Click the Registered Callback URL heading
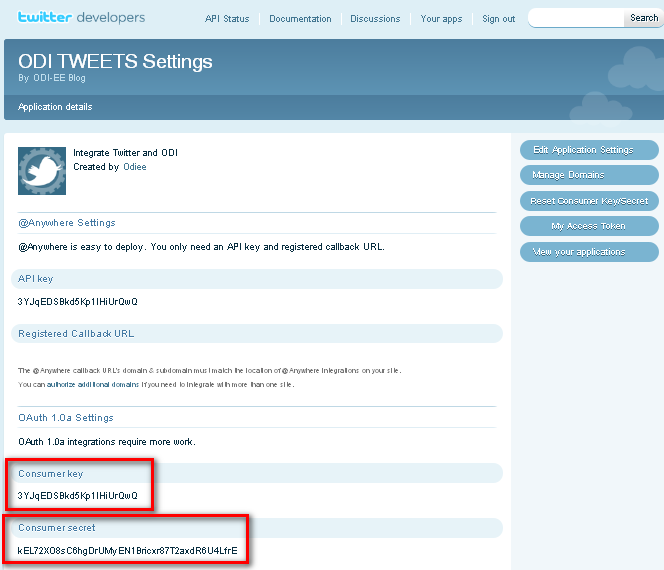 pos(76,334)
